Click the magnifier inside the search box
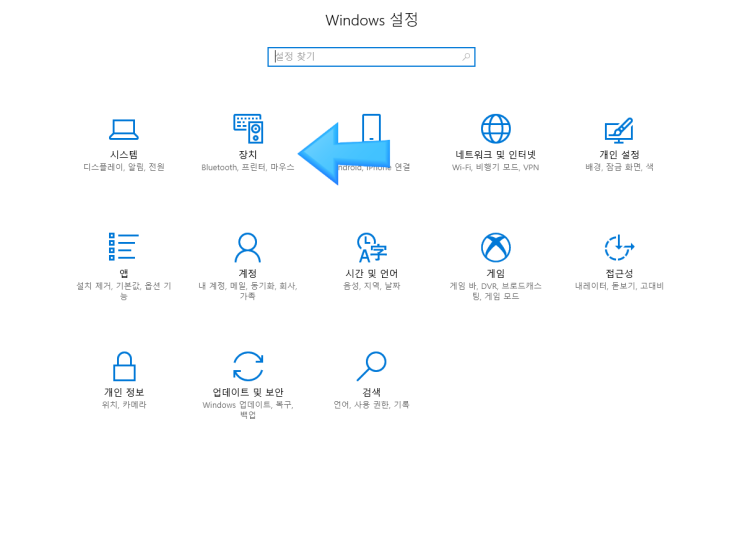 click(466, 57)
